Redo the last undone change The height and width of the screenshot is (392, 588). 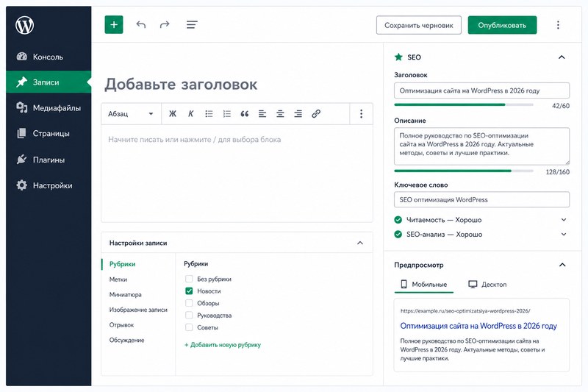[x=165, y=25]
